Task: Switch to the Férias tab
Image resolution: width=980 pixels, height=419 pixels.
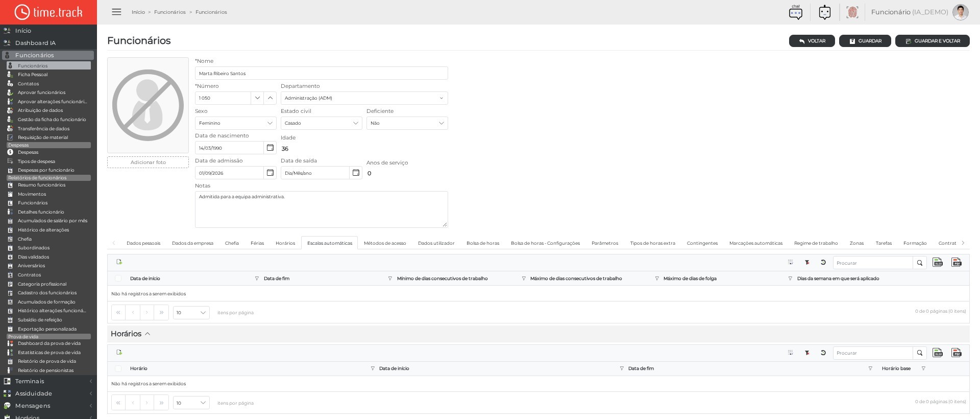Action: [257, 243]
